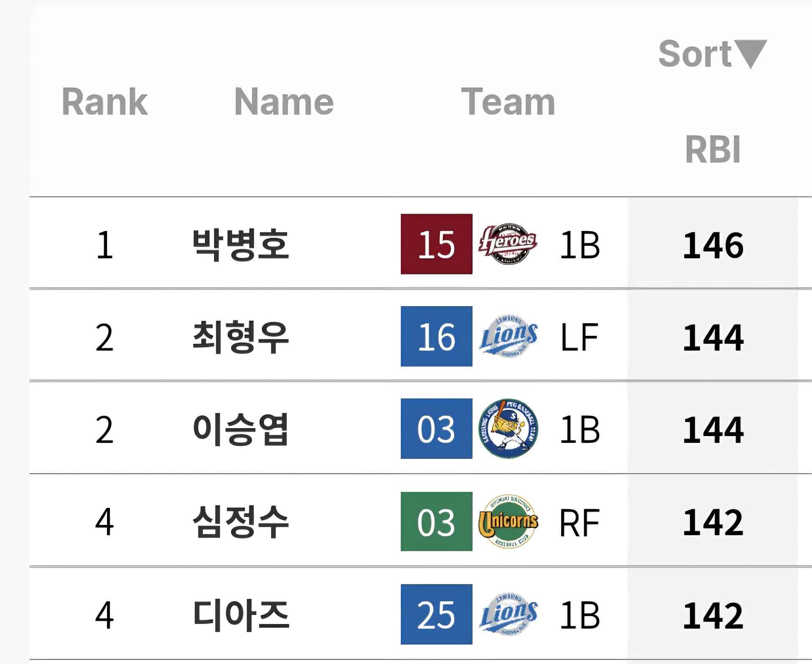Click the Name column header
This screenshot has width=812, height=664.
[284, 102]
